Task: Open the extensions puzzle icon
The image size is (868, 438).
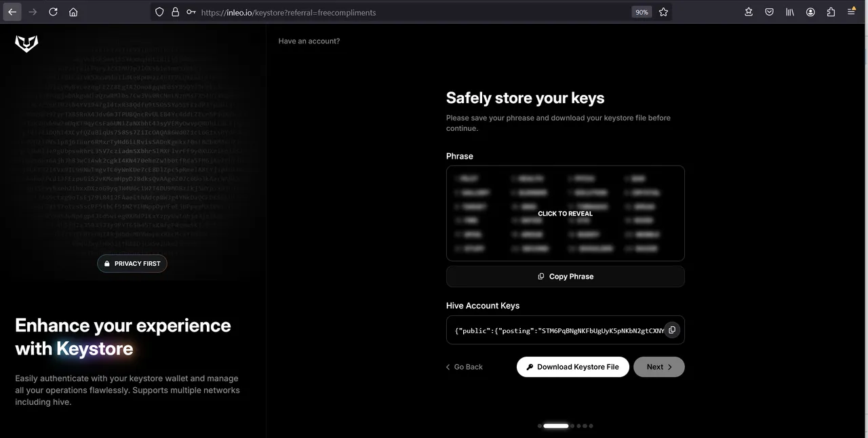Action: [831, 12]
